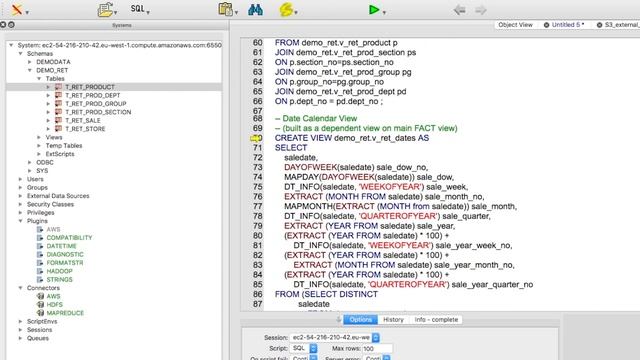Expand the Temp Tables node
Image resolution: width=640 pixels, height=360 pixels.
[39, 145]
